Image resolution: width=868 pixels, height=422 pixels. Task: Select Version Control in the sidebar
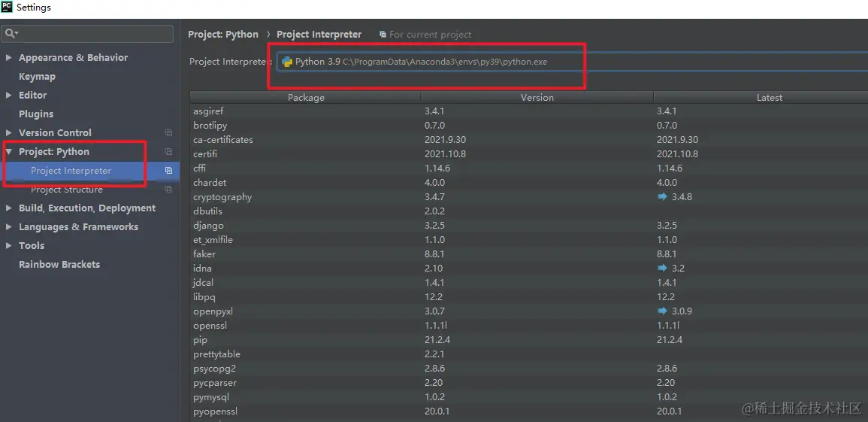pyautogui.click(x=55, y=133)
